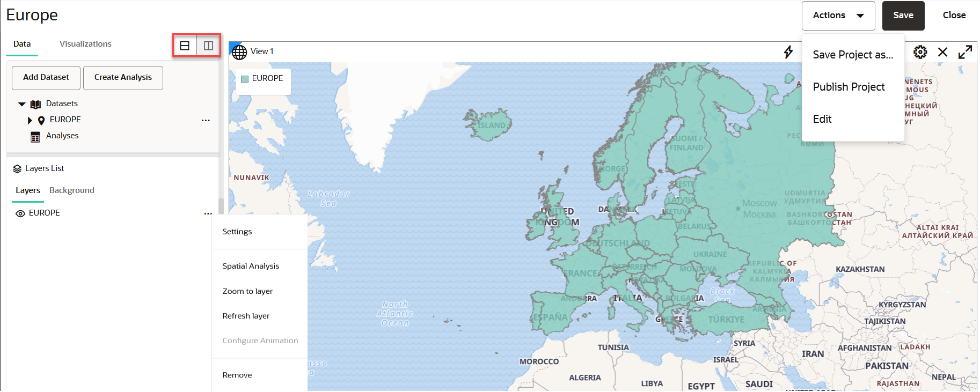Click the EUROPE dataset location pin icon
Image resolution: width=980 pixels, height=392 pixels.
pyautogui.click(x=41, y=120)
